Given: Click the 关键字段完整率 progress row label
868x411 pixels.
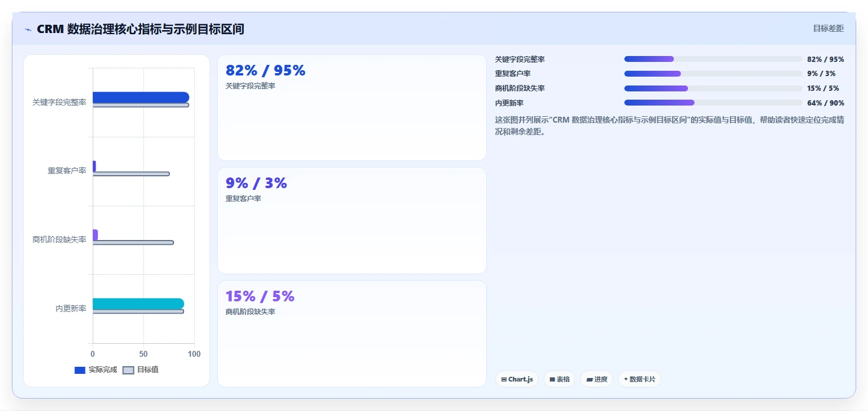Looking at the screenshot, I should (520, 60).
